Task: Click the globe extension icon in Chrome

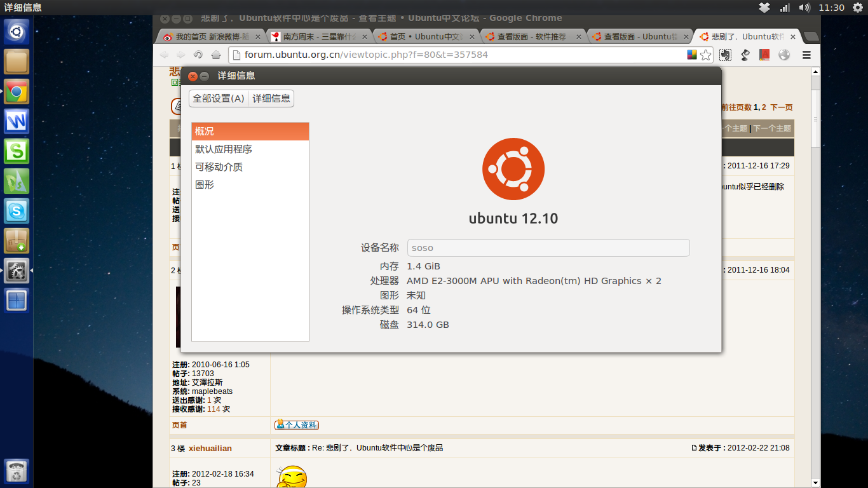Action: (x=784, y=55)
